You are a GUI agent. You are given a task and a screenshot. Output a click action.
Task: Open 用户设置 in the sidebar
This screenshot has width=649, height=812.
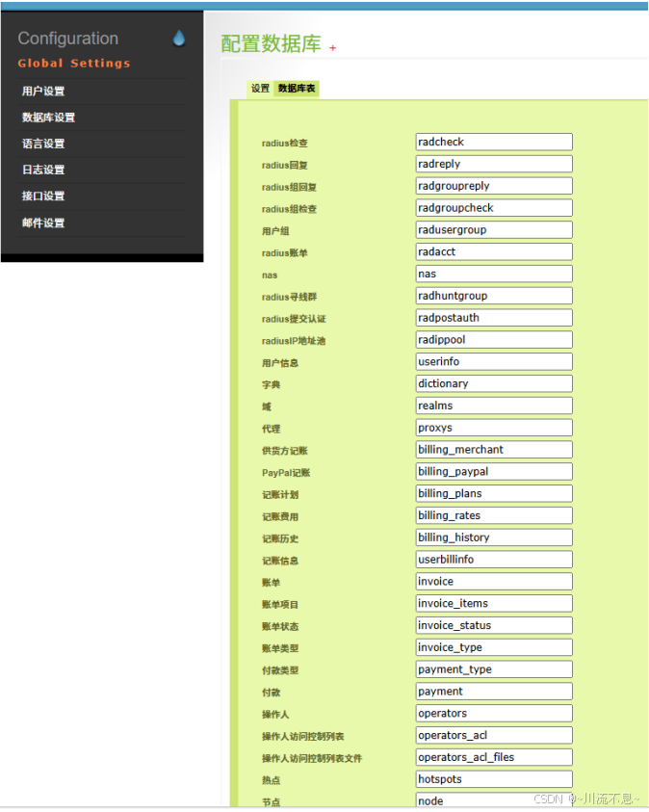coord(43,92)
